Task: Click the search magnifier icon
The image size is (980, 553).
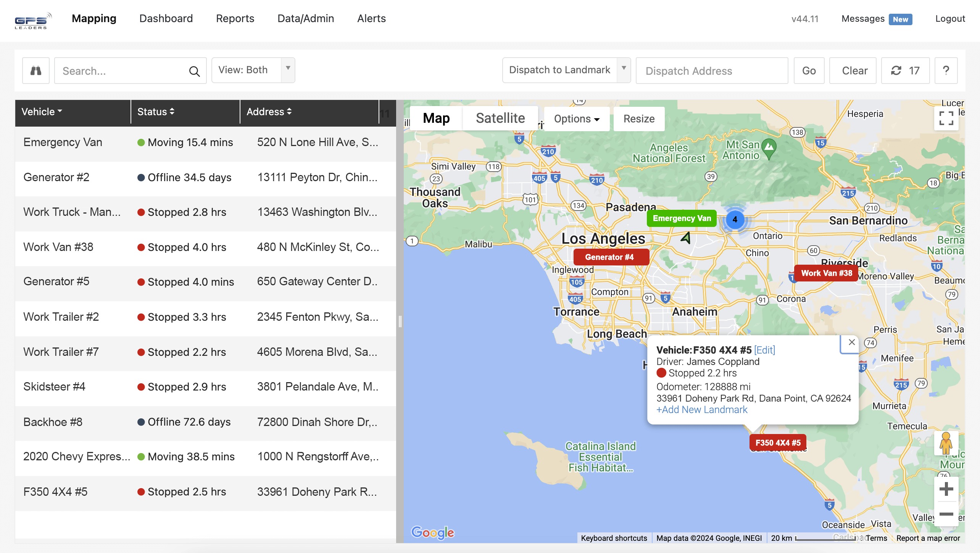Action: pos(194,71)
